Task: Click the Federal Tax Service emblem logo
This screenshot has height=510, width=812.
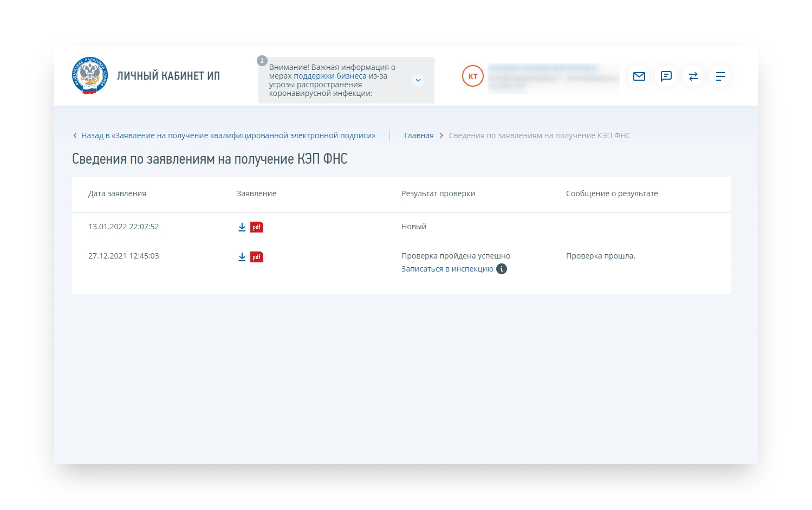Action: pos(90,76)
